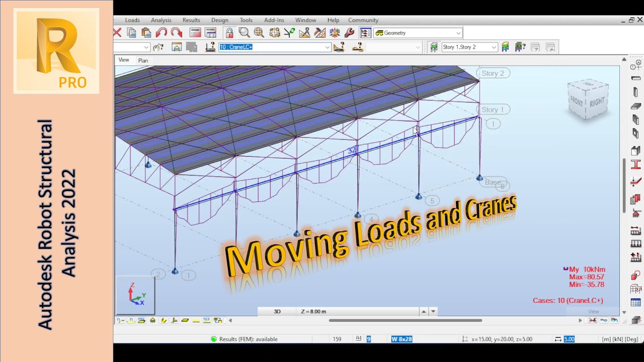The width and height of the screenshot is (644, 362).
Task: Click the W 8x28 section status field
Action: click(x=401, y=339)
